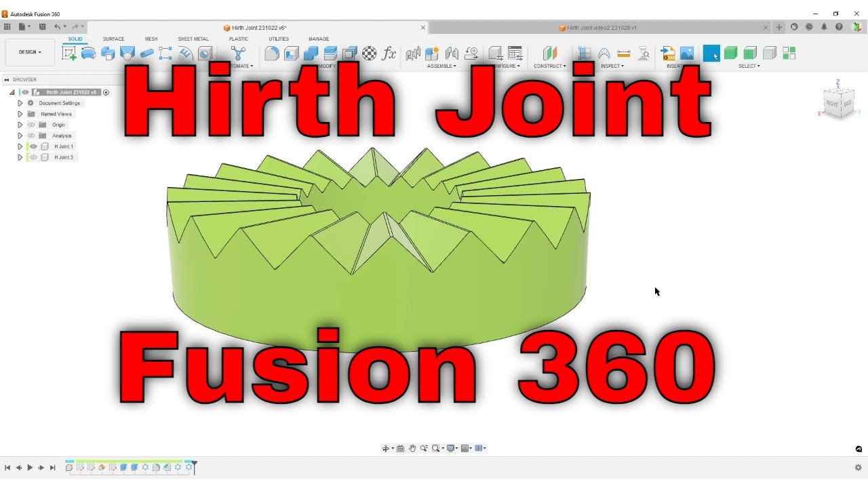
Task: Toggle visibility eye of H Joint:1
Action: point(33,146)
